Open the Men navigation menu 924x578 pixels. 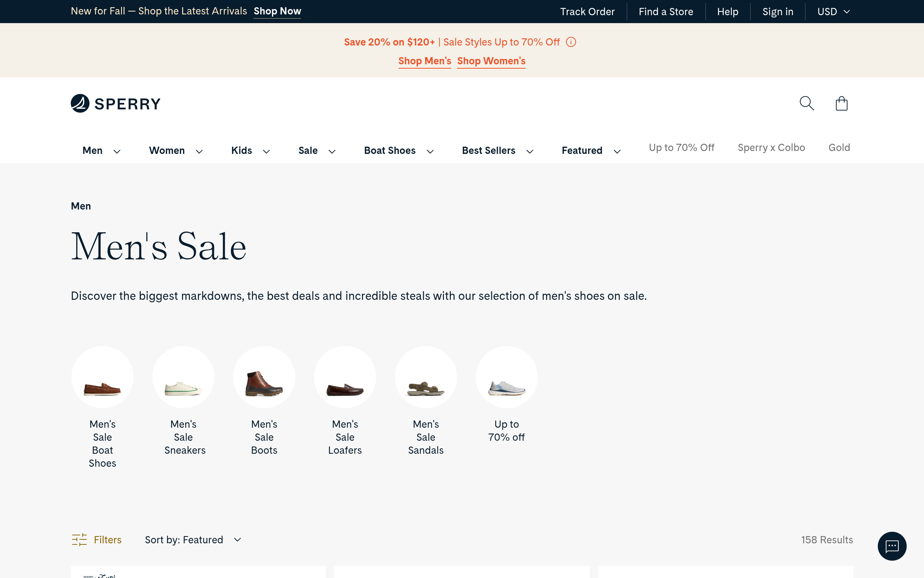pyautogui.click(x=92, y=151)
